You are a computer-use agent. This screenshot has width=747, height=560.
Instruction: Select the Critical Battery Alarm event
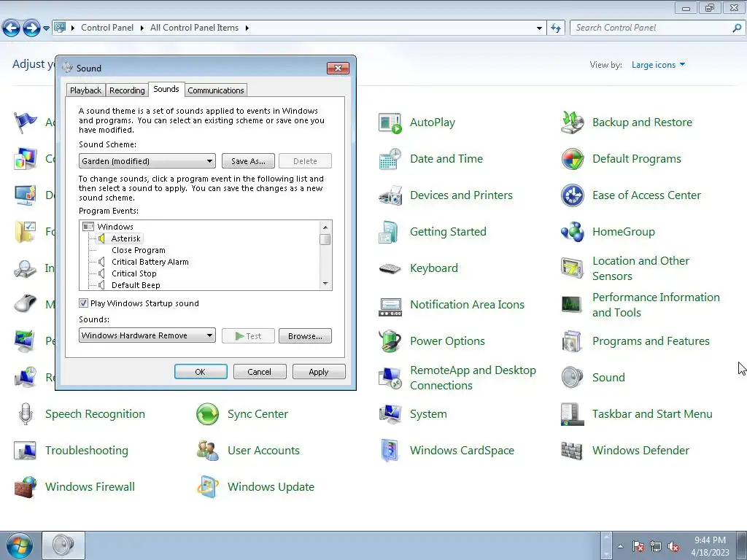[150, 262]
